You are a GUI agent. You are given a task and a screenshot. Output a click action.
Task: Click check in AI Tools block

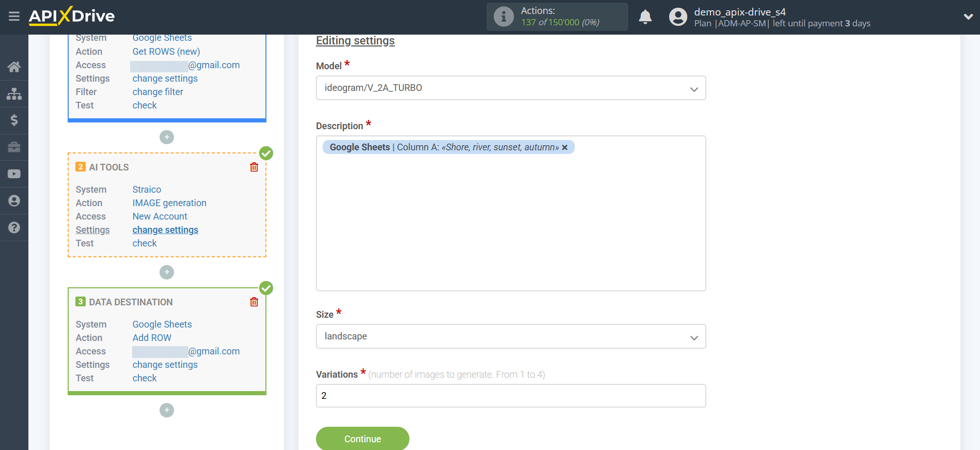point(145,243)
